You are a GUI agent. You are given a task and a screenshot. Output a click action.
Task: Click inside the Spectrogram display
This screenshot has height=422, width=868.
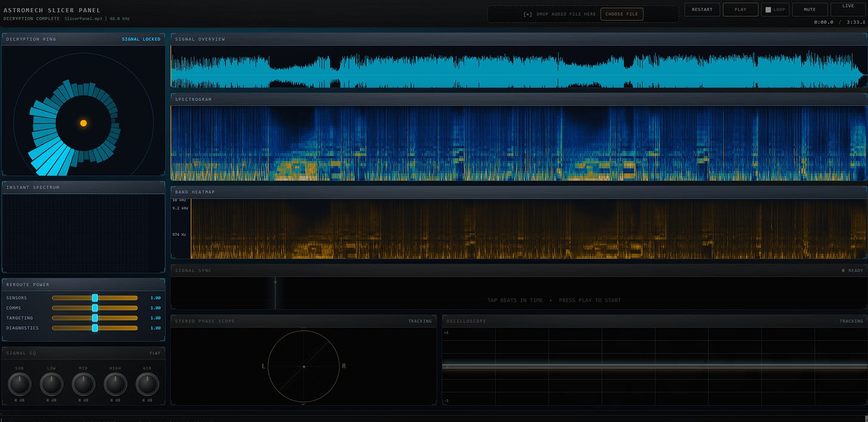coord(518,143)
